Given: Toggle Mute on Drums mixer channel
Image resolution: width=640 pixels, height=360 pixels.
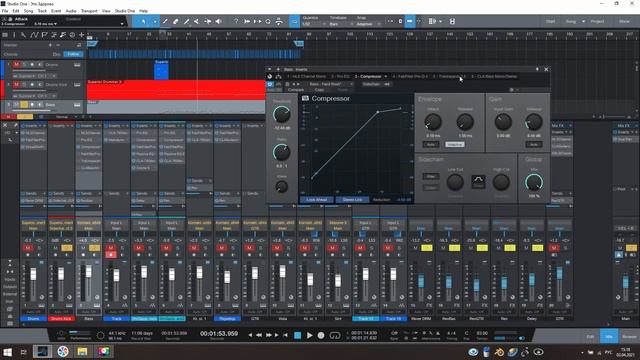Looking at the screenshot, I should [28, 248].
